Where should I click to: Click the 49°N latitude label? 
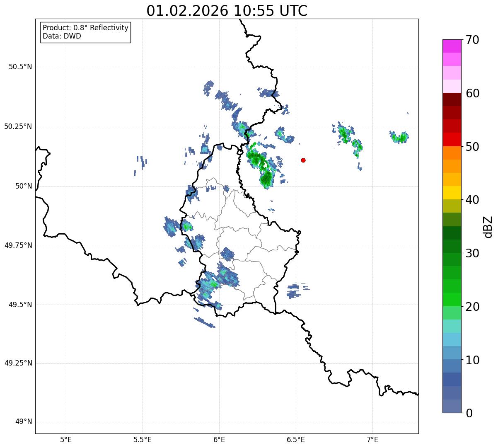coord(24,422)
